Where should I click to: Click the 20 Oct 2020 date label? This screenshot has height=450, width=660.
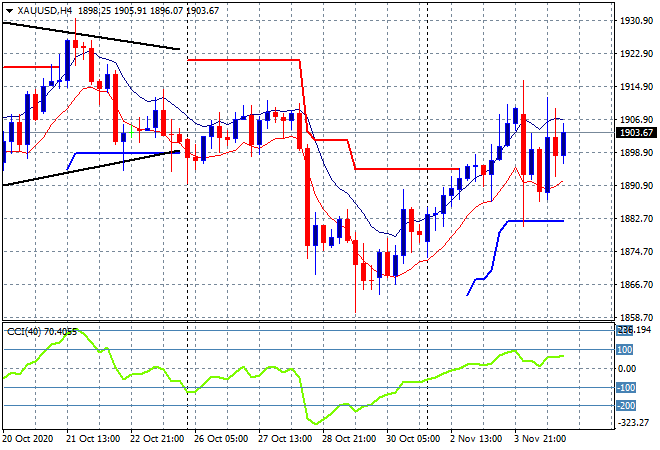tap(28, 439)
